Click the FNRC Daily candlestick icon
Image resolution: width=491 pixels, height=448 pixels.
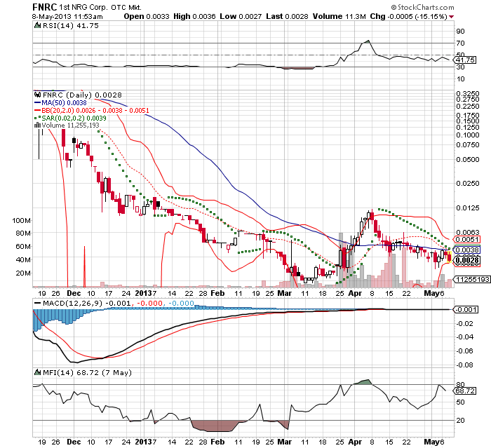tap(38, 95)
